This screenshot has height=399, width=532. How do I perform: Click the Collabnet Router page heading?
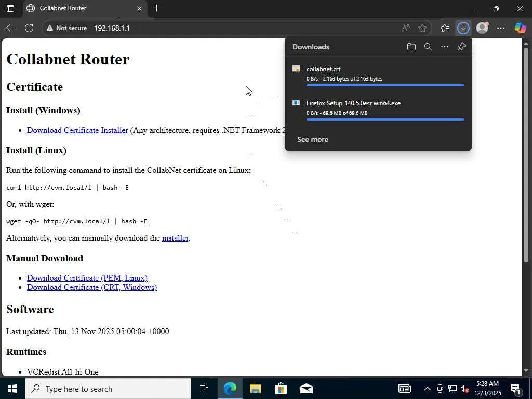coord(68,59)
